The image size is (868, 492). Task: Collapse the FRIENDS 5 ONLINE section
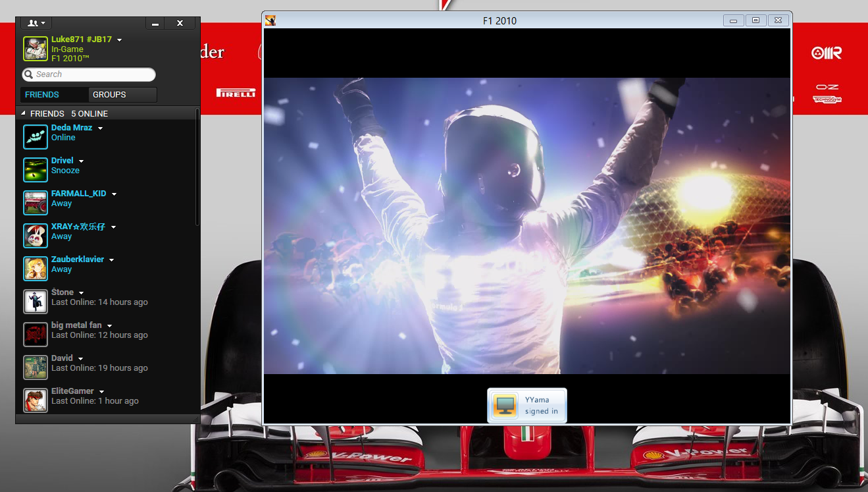(x=24, y=113)
